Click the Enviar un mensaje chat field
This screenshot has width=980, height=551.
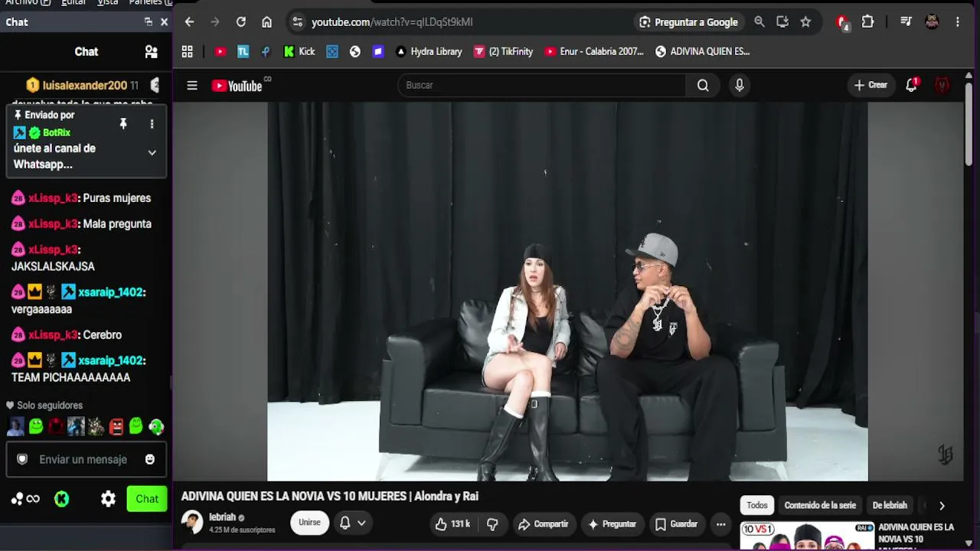tap(83, 459)
